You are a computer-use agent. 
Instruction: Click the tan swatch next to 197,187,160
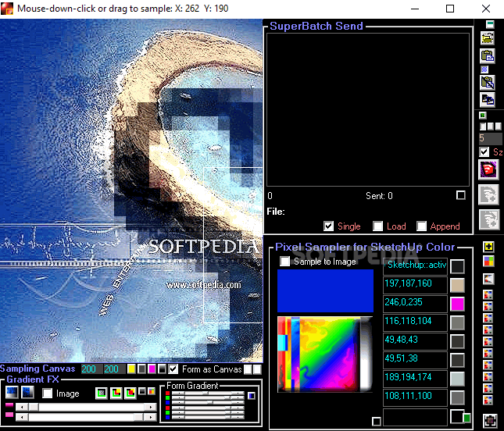click(457, 285)
